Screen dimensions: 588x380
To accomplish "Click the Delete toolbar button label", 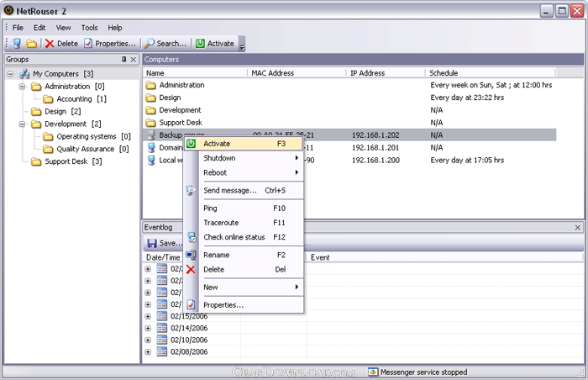I will 67,44.
